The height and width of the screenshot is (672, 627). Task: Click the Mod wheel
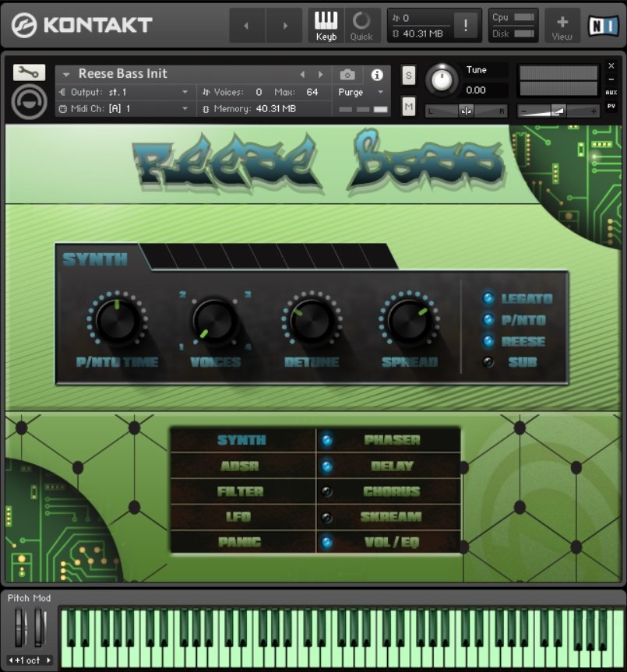40,628
